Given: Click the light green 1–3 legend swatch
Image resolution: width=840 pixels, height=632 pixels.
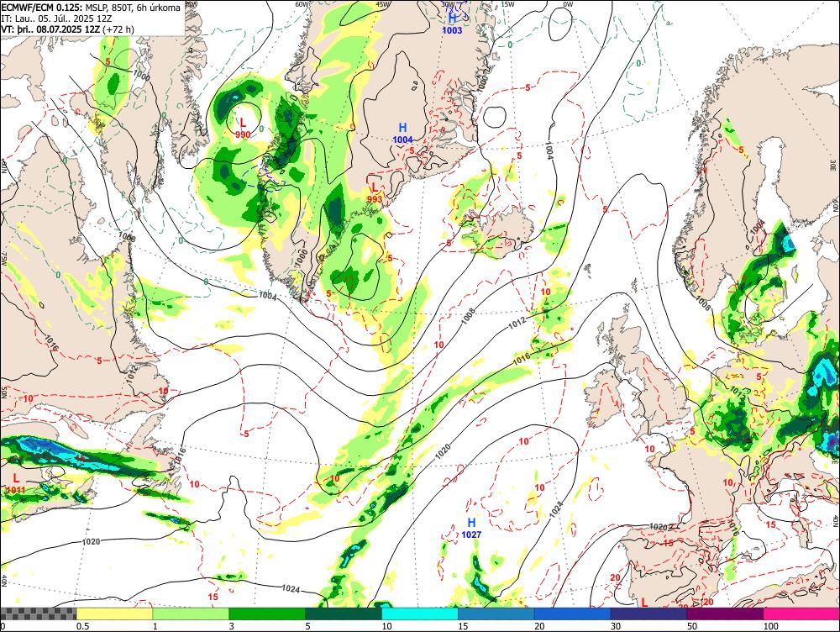Looking at the screenshot, I should pyautogui.click(x=190, y=614).
